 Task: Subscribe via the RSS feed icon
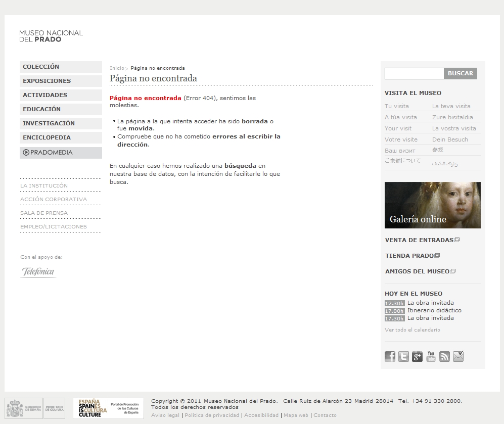click(444, 357)
